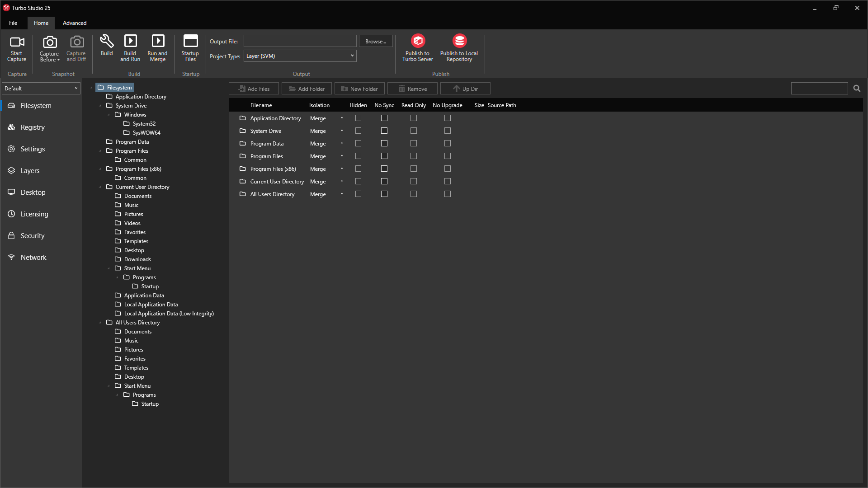Click the Add Folder button
Viewport: 868px width, 488px height.
(307, 89)
